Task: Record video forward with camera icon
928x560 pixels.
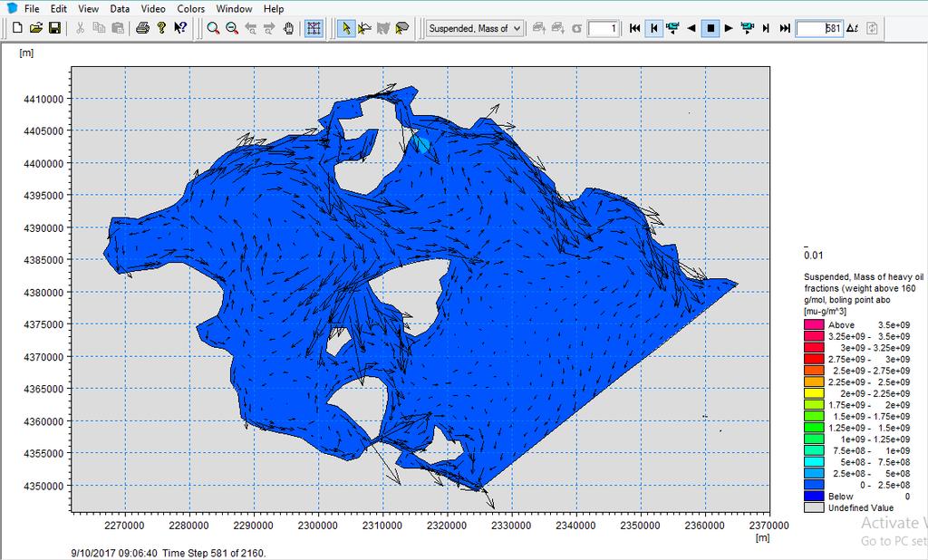Action: pos(748,28)
